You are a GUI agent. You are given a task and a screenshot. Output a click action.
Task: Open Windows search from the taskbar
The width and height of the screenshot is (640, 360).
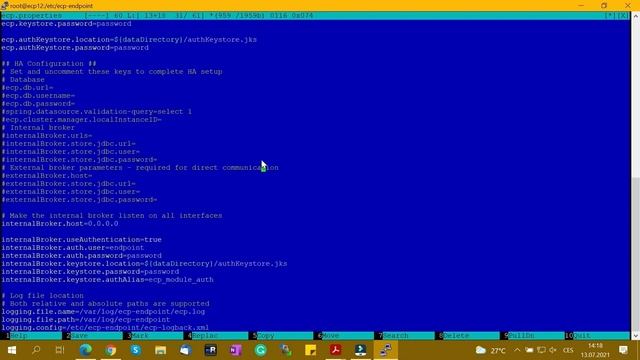coord(36,350)
